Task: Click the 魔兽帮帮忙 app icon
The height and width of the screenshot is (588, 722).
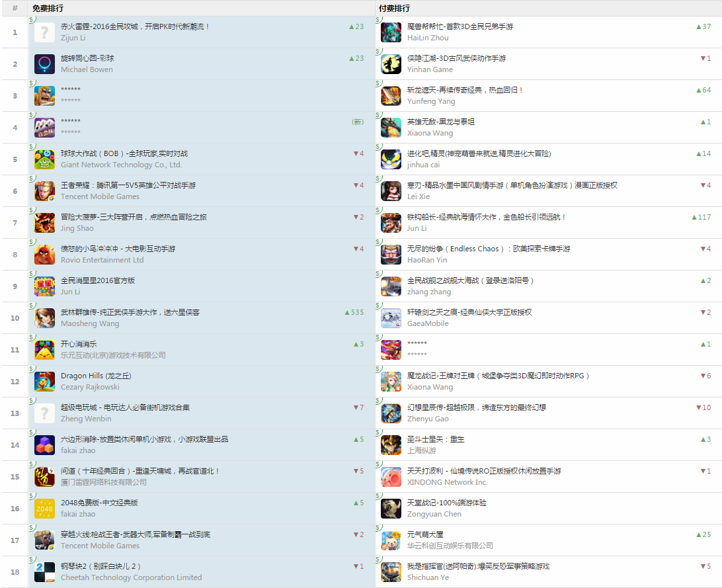Action: [391, 32]
